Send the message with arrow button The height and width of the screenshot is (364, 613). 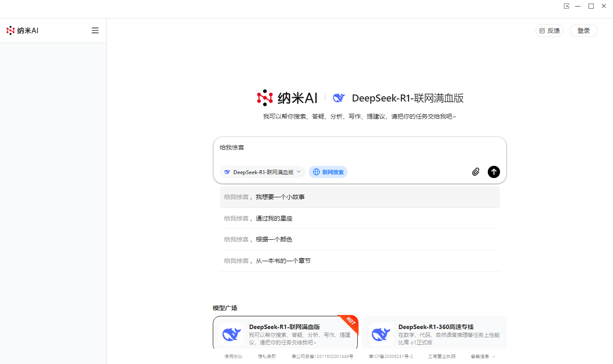(x=493, y=172)
